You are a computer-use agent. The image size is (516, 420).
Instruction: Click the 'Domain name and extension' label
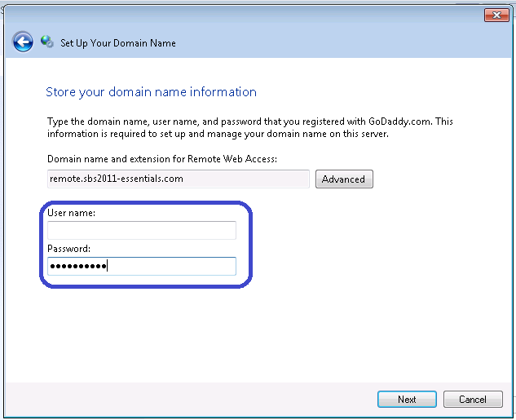pyautogui.click(x=163, y=158)
